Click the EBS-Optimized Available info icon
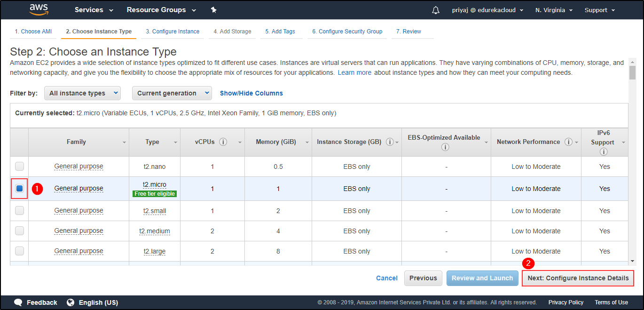This screenshot has width=644, height=310. [x=446, y=147]
